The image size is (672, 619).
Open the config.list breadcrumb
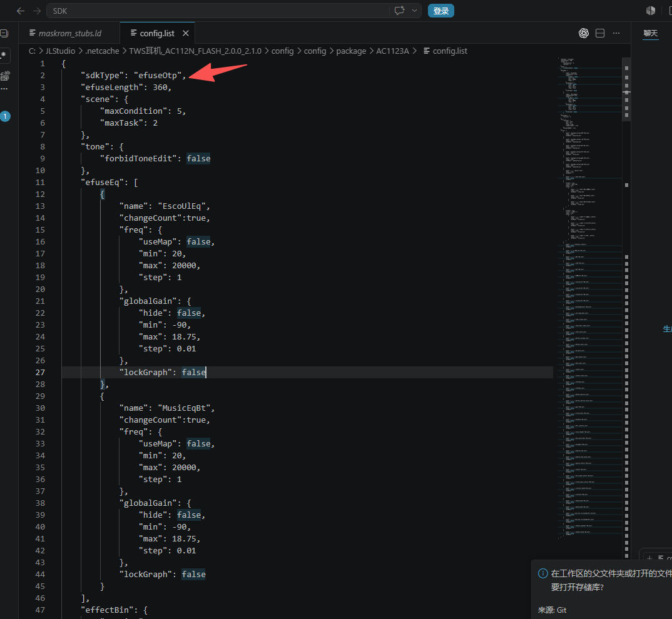pyautogui.click(x=450, y=51)
